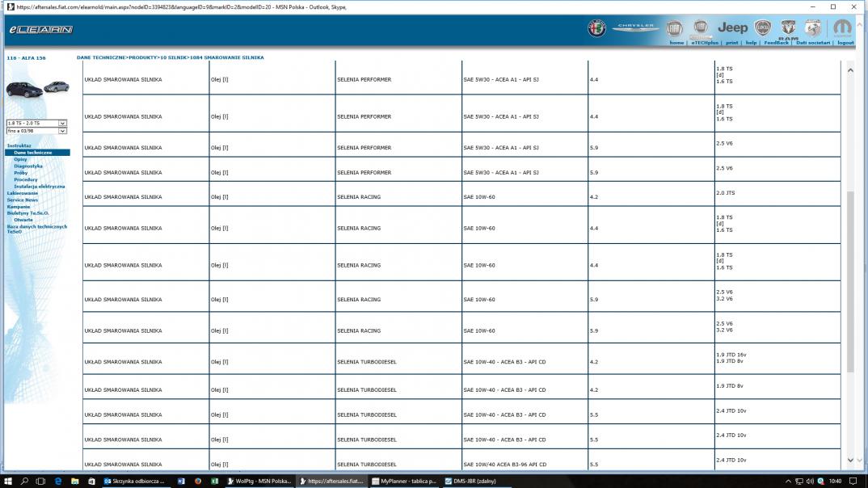Launch Microsoft Edge from taskbar
The height and width of the screenshot is (488, 868).
tap(57, 482)
